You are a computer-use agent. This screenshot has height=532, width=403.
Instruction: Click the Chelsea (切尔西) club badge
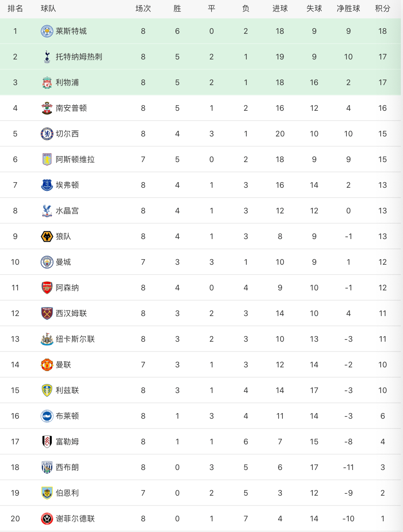pyautogui.click(x=47, y=134)
